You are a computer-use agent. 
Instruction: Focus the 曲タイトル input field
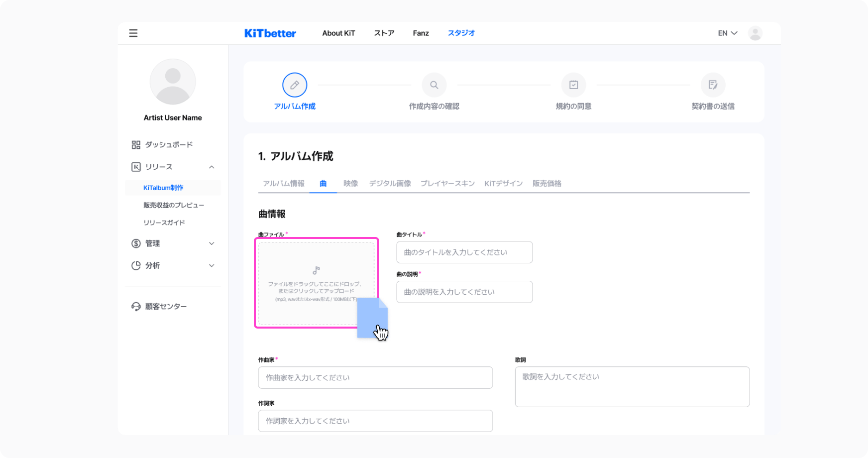click(464, 252)
